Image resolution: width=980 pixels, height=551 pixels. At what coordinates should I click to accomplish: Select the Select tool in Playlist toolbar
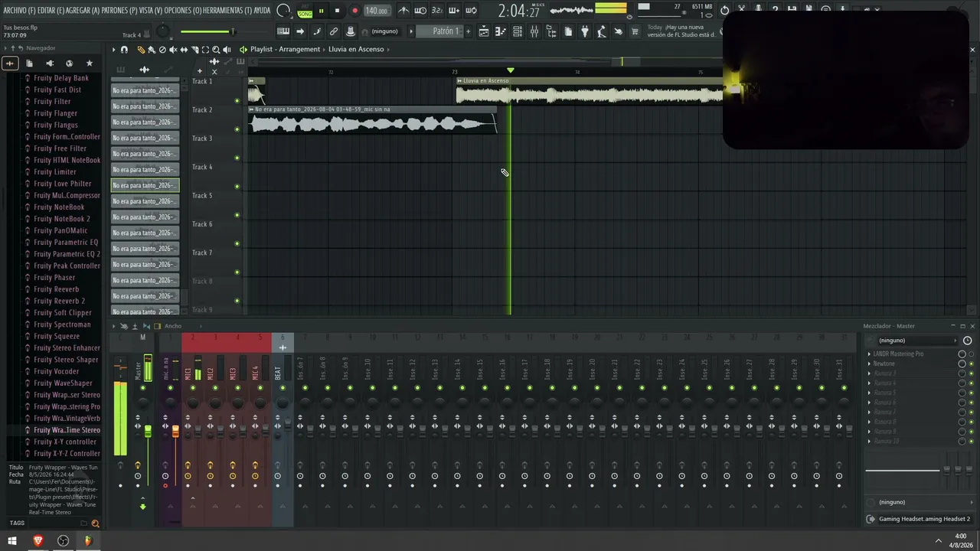(x=205, y=50)
